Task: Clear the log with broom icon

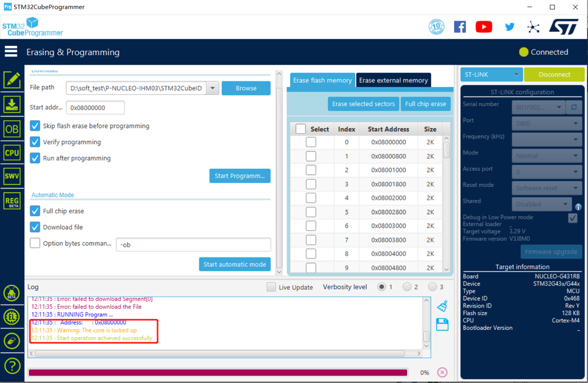Action: [x=442, y=306]
